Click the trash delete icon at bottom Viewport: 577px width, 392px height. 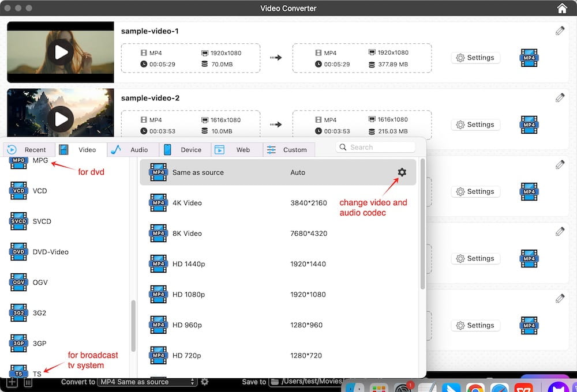[27, 382]
